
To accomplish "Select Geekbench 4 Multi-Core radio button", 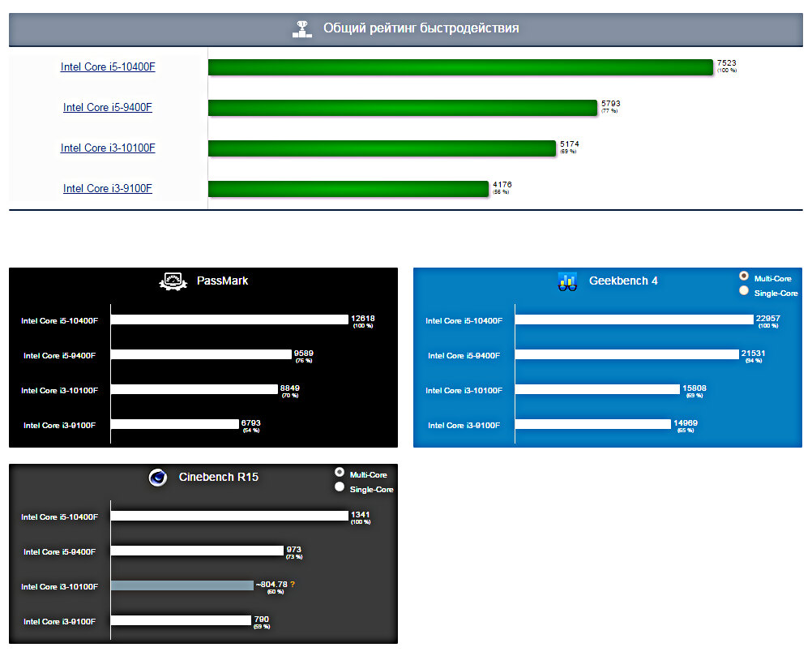I will [744, 277].
